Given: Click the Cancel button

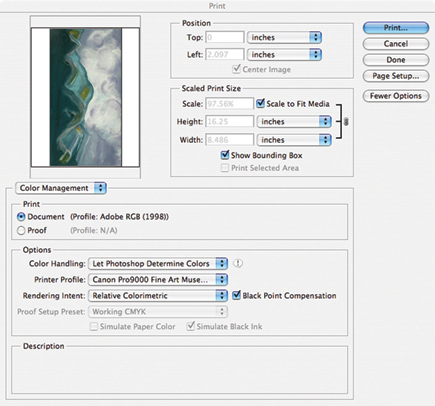Looking at the screenshot, I should click(x=396, y=44).
